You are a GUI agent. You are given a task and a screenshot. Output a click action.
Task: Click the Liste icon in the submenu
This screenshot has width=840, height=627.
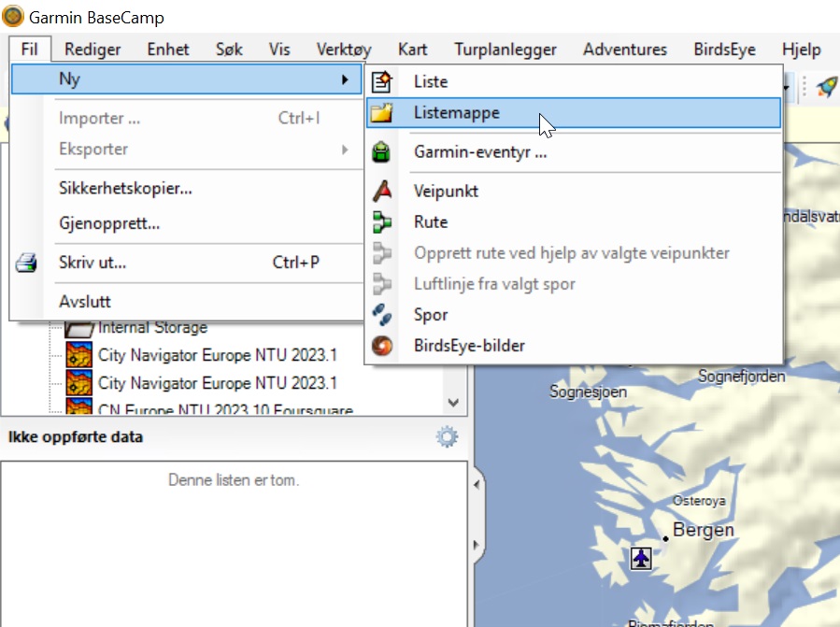pyautogui.click(x=381, y=82)
